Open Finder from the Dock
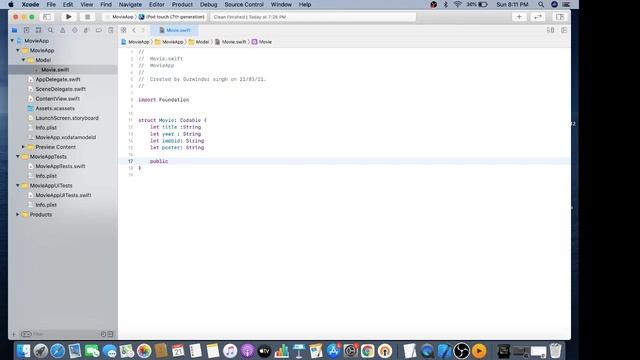The height and width of the screenshot is (360, 640). tap(24, 351)
